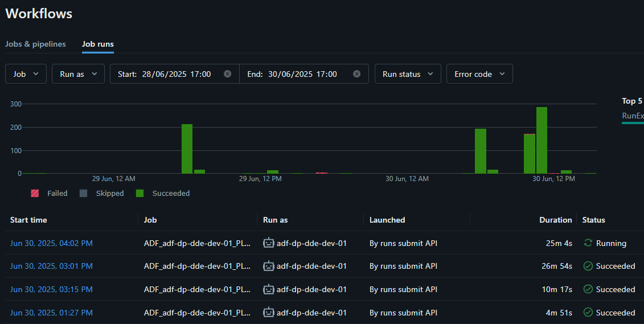Click service principal robot icon in first row

pyautogui.click(x=268, y=243)
